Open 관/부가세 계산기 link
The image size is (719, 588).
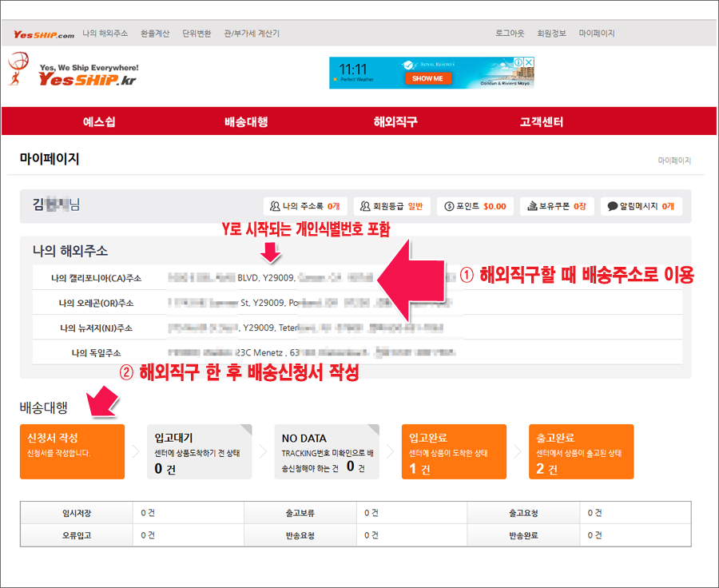click(x=252, y=34)
